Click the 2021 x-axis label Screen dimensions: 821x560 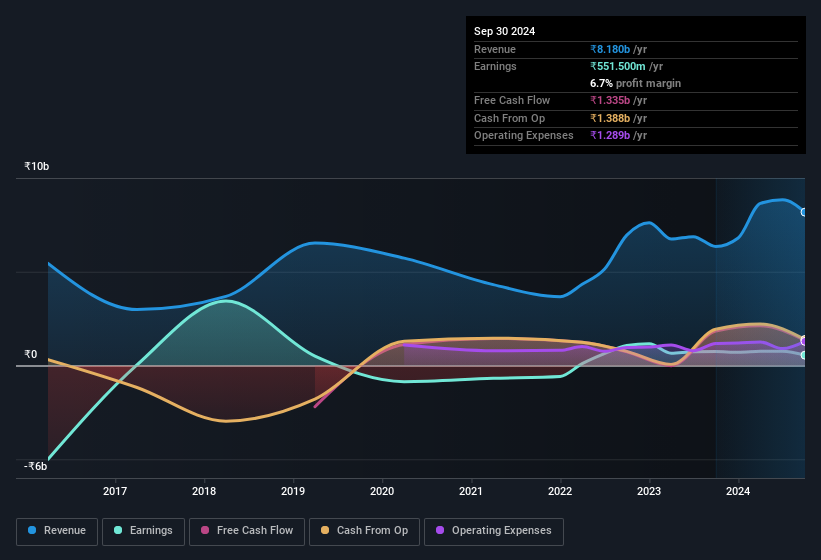click(471, 491)
